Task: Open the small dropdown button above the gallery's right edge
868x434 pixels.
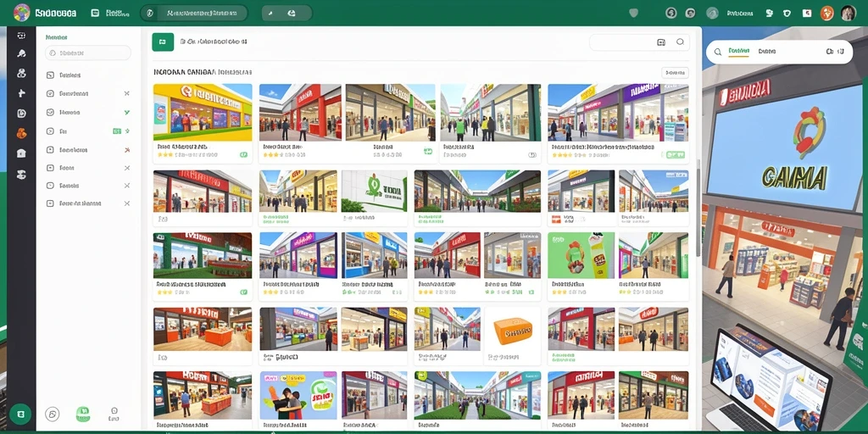Action: 675,73
